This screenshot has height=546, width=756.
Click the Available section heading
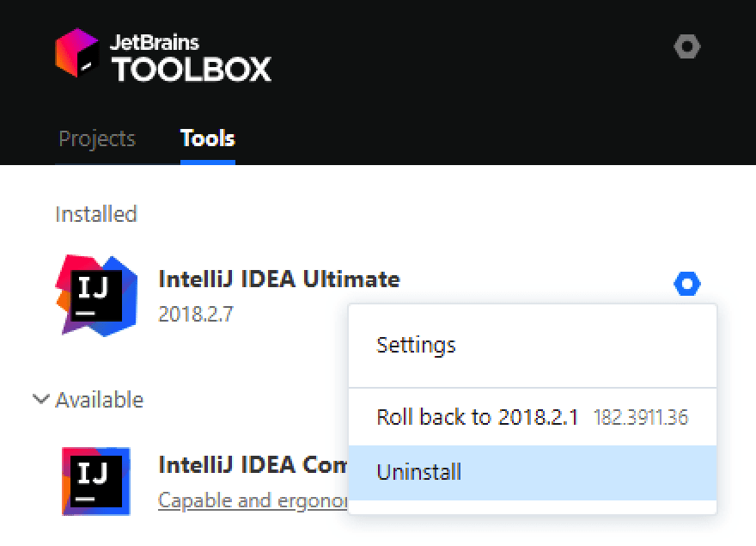[100, 400]
